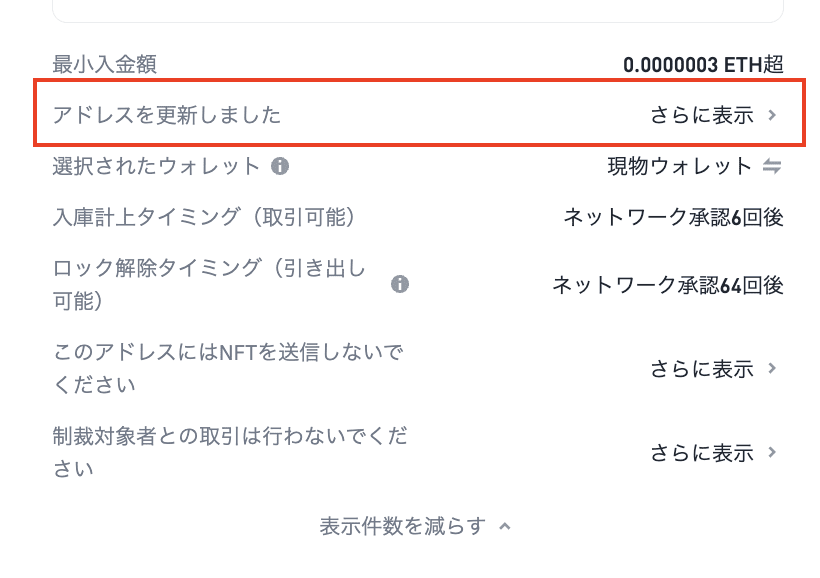The image size is (820, 578).
Task: Click the 0.0000003 ETH超 minimum amount
Action: coord(703,64)
